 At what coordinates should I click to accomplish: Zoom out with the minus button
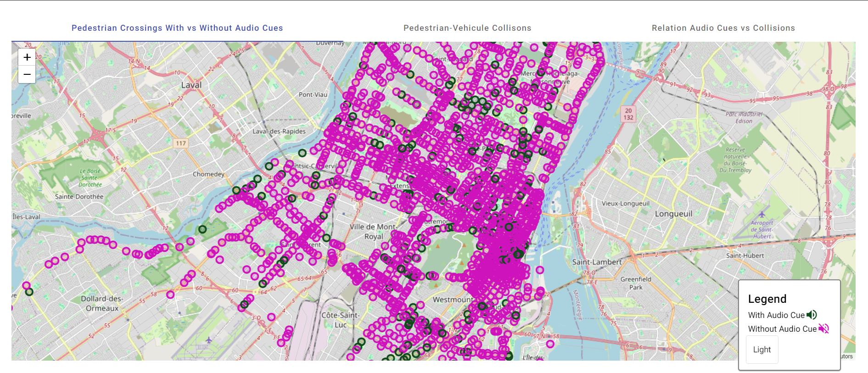pyautogui.click(x=27, y=74)
